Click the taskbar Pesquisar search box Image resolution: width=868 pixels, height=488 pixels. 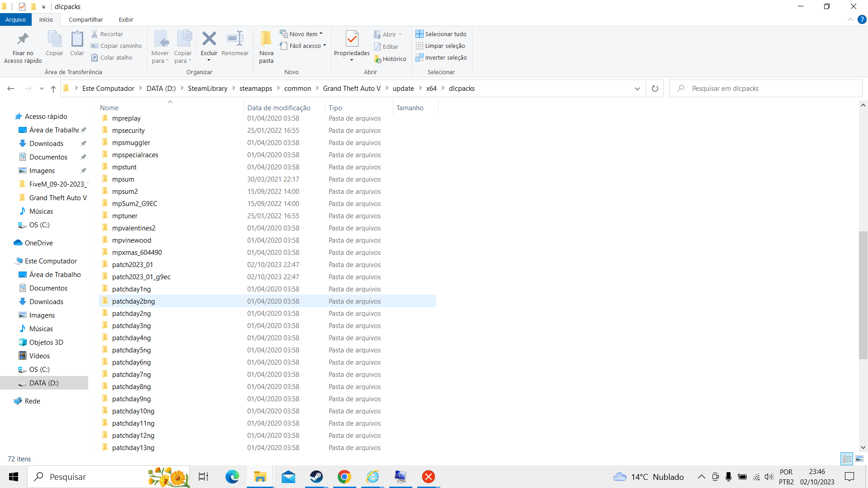pyautogui.click(x=108, y=477)
